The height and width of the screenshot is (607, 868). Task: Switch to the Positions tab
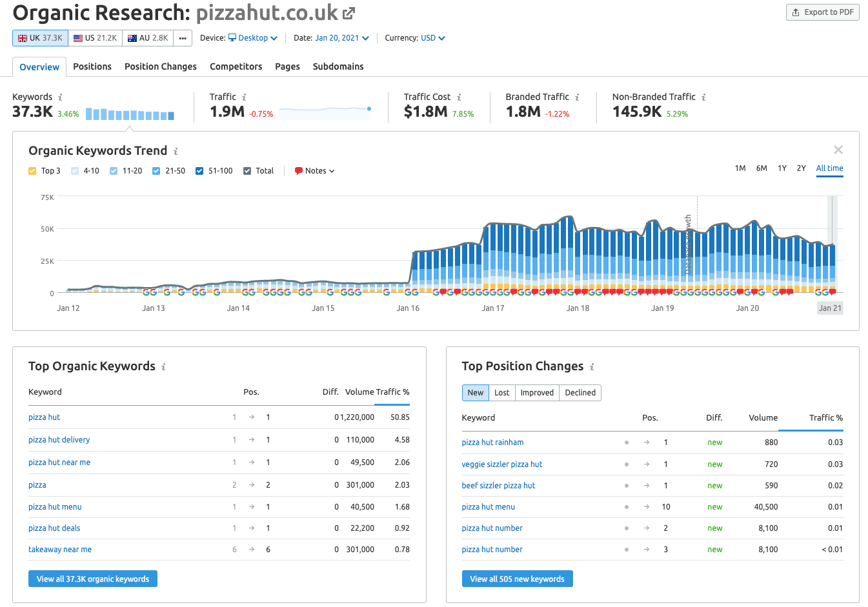92,66
